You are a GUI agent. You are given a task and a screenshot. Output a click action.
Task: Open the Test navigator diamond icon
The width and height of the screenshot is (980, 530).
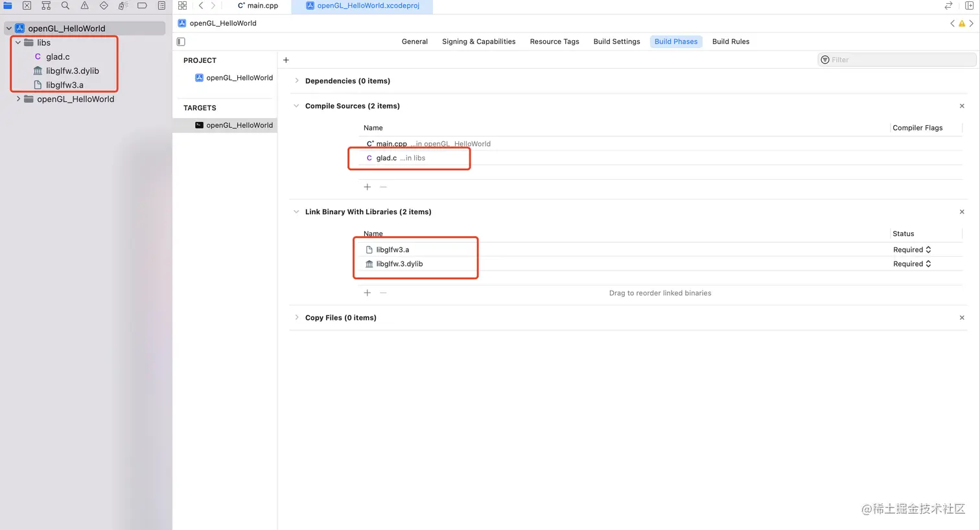(104, 5)
